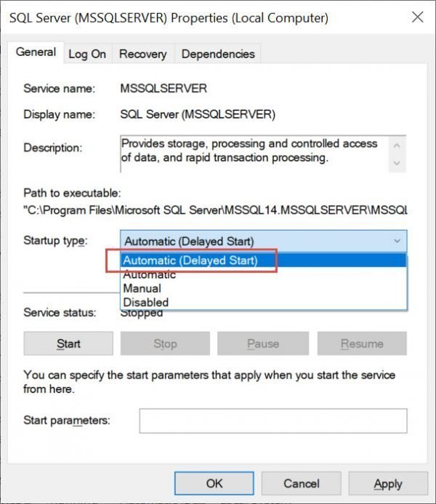The height and width of the screenshot is (504, 436).
Task: Select Automatic startup type option
Action: click(149, 275)
